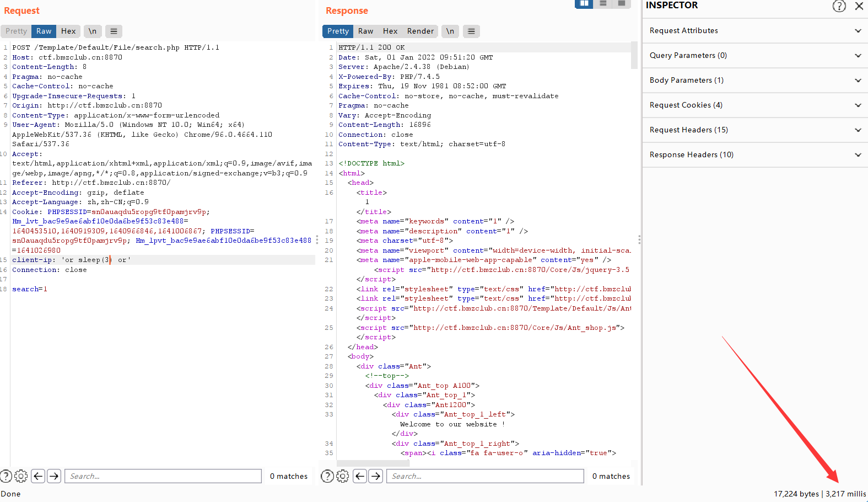Go to next match in Request
Image resolution: width=868 pixels, height=502 pixels.
[x=54, y=476]
